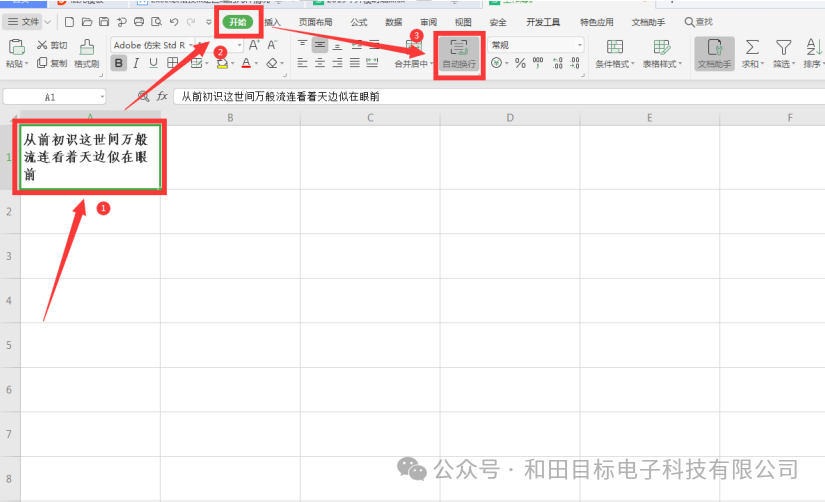Set bottom vertical alignment

coord(337,45)
